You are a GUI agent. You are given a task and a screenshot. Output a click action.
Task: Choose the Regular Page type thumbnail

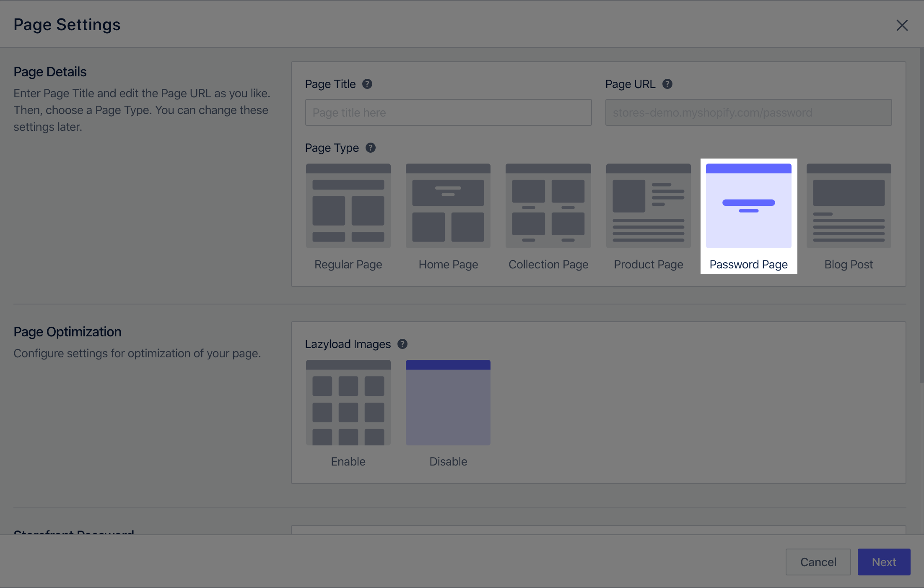(x=348, y=206)
